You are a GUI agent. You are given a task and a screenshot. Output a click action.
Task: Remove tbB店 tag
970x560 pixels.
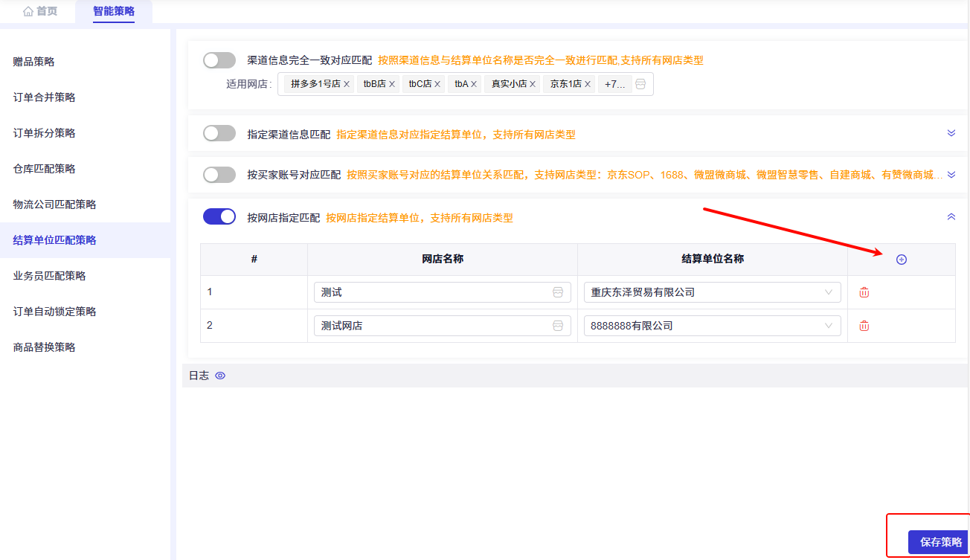click(392, 84)
